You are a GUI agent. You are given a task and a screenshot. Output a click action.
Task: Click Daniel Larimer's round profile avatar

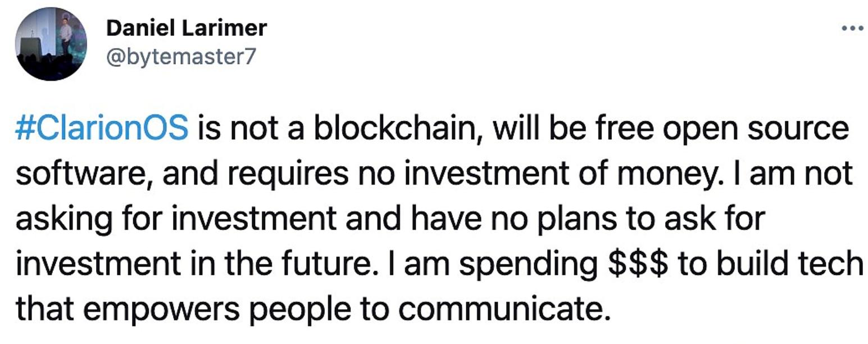51,44
